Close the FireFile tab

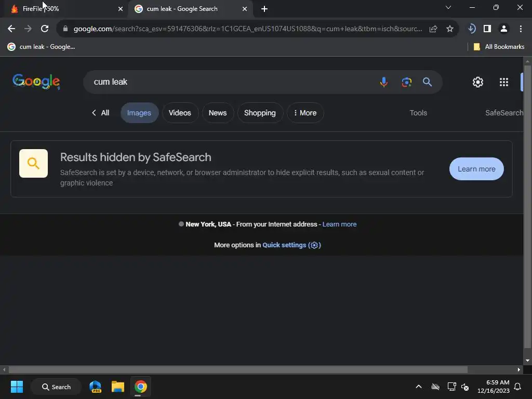(x=121, y=9)
